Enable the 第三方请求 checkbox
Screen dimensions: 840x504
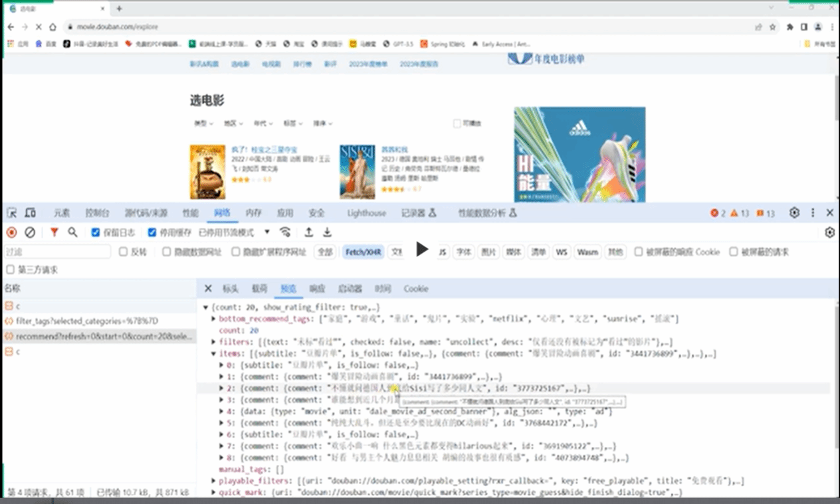point(10,270)
